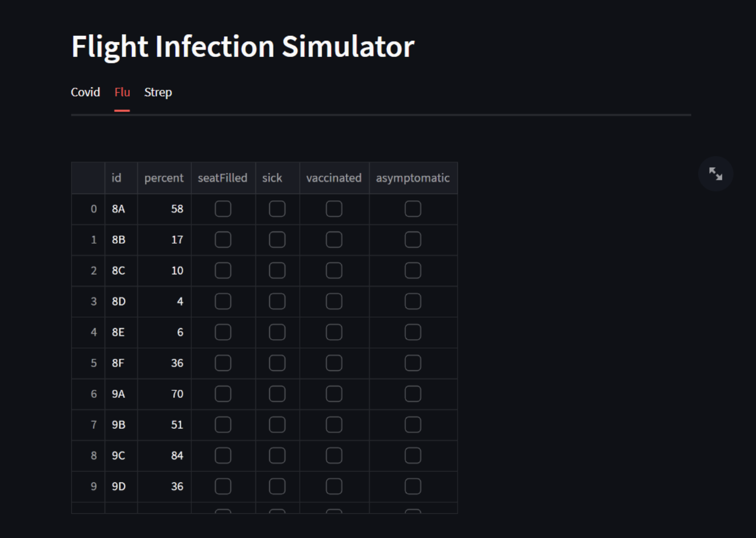The image size is (756, 538).
Task: Enable vaccinated for seat 9D
Action: click(x=334, y=486)
